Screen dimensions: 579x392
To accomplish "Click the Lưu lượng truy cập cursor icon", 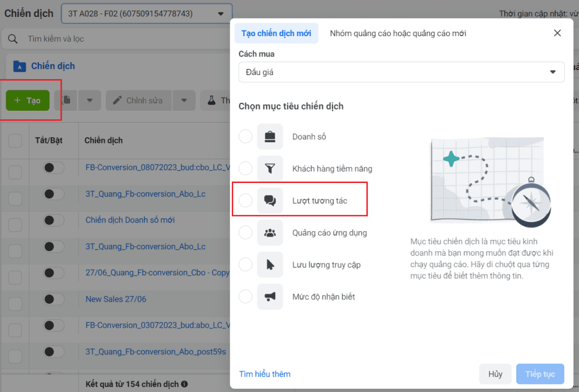I will coord(270,265).
